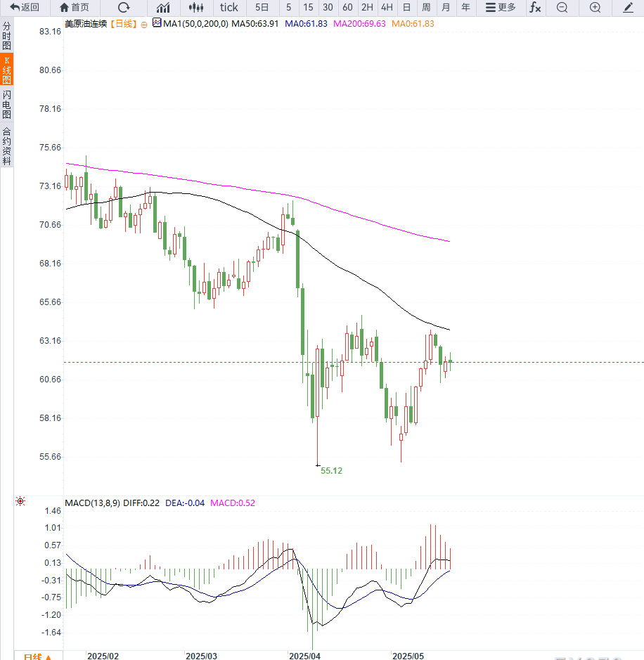
Task: Select the 日 daily period
Action: [x=406, y=8]
